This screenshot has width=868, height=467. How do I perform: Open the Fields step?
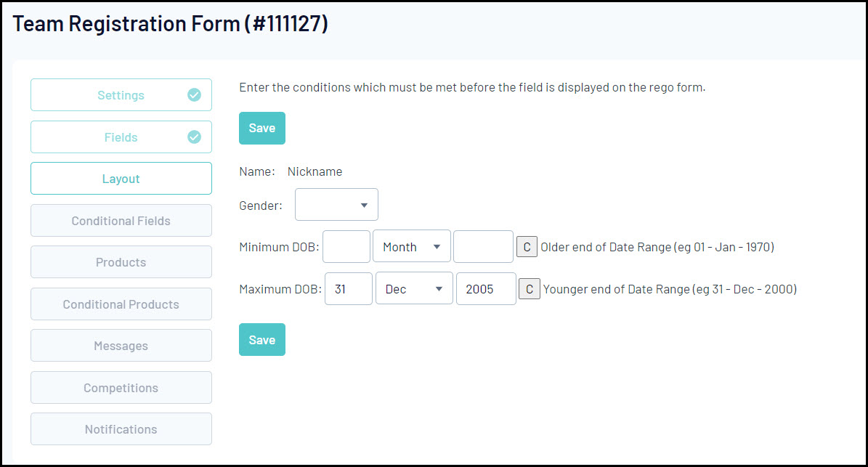(121, 137)
